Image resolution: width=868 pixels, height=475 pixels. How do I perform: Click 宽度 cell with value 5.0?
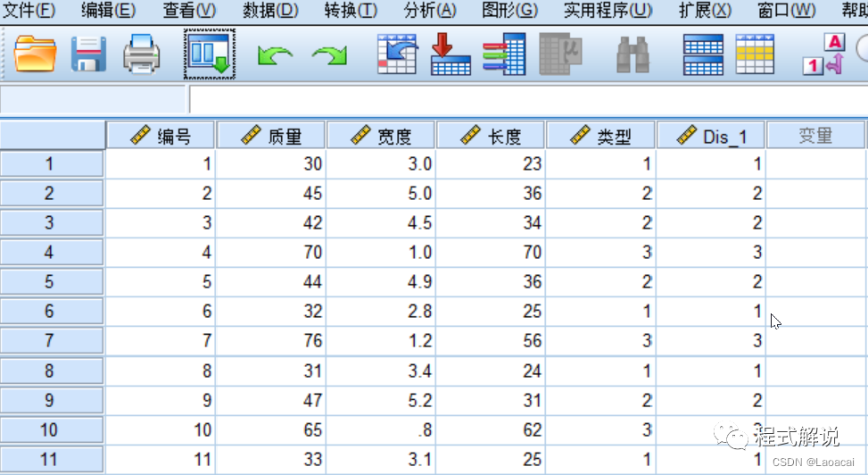pyautogui.click(x=381, y=194)
